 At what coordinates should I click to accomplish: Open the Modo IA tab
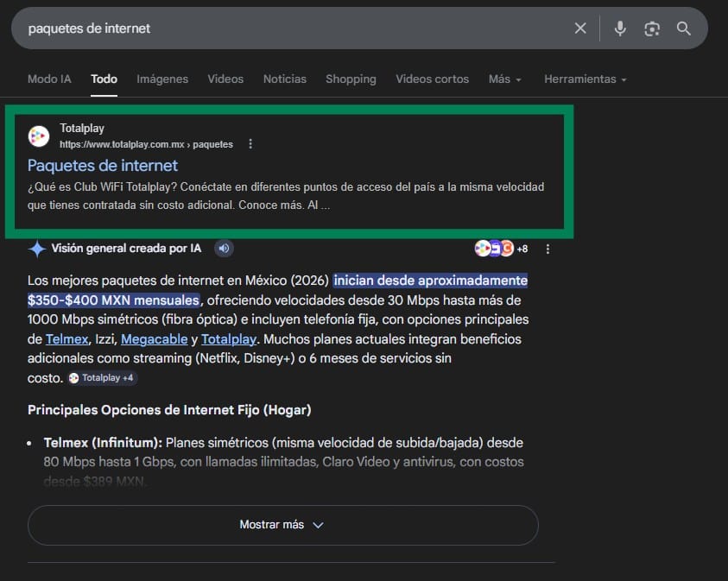coord(49,79)
